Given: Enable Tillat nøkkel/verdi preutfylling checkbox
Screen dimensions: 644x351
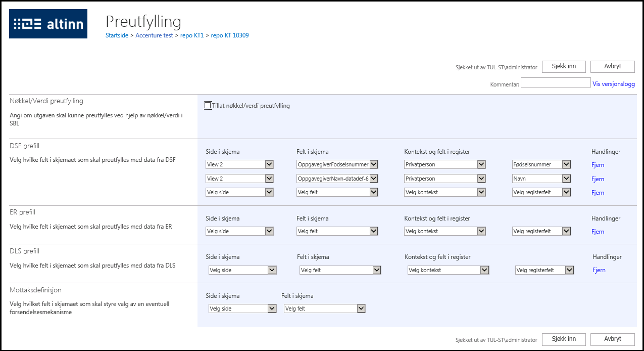Looking at the screenshot, I should 208,105.
